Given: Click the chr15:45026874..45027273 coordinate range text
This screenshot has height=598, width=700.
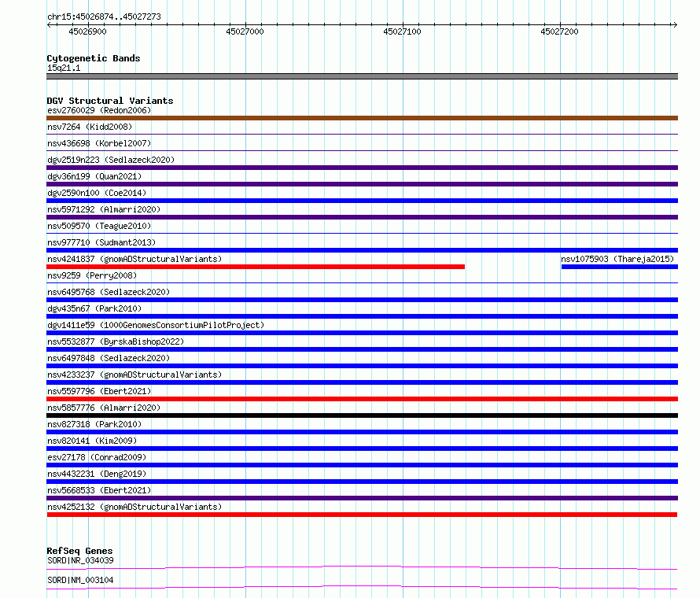Looking at the screenshot, I should (x=104, y=17).
